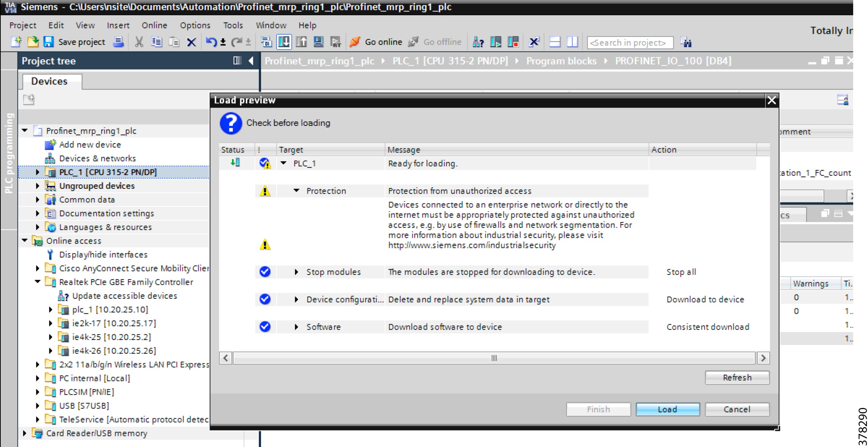Click Refresh button in Load preview
Screen dimensions: 868x447
coord(737,378)
